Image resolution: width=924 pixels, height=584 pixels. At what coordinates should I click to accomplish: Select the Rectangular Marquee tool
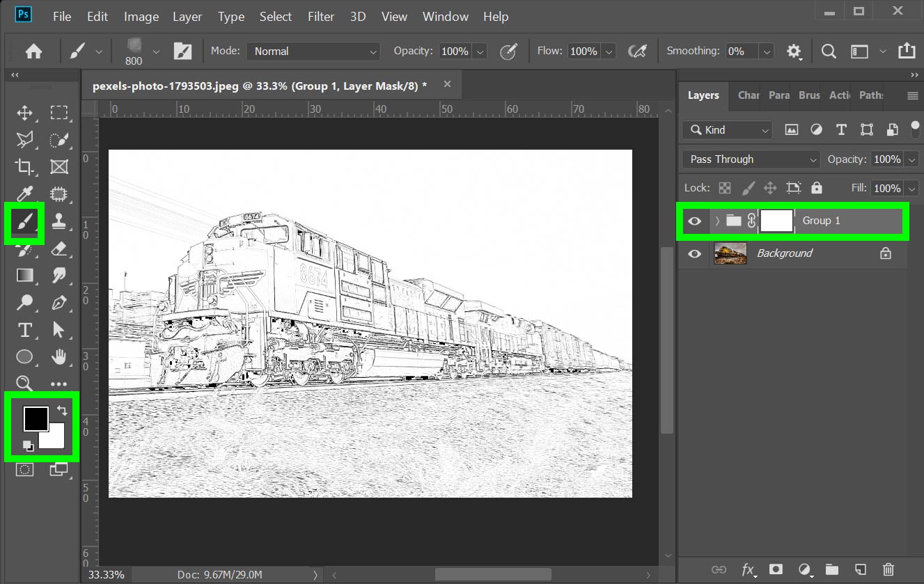pyautogui.click(x=59, y=113)
